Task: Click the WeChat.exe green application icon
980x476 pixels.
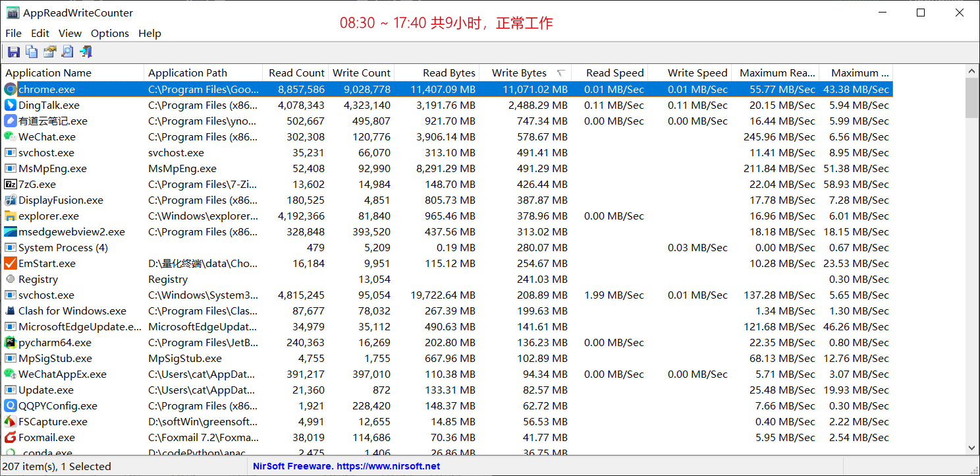Action: click(11, 136)
